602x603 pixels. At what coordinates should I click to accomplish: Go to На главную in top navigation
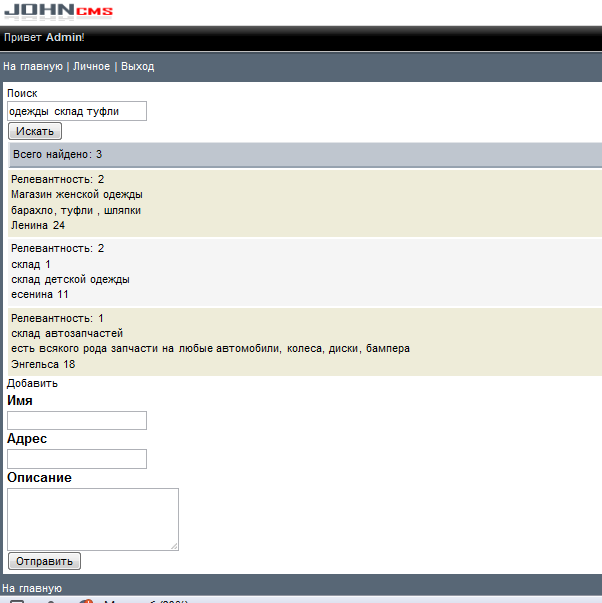tap(33, 67)
